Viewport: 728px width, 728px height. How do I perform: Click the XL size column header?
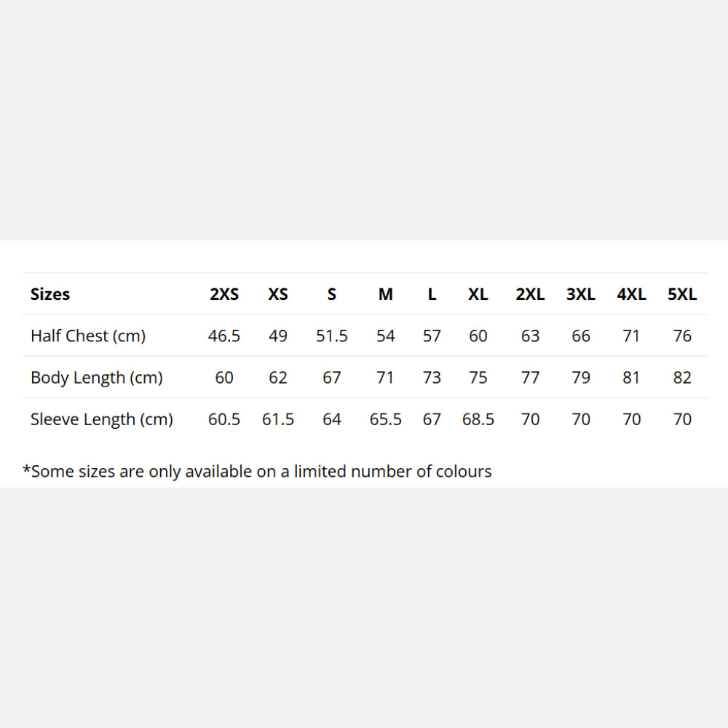(478, 294)
